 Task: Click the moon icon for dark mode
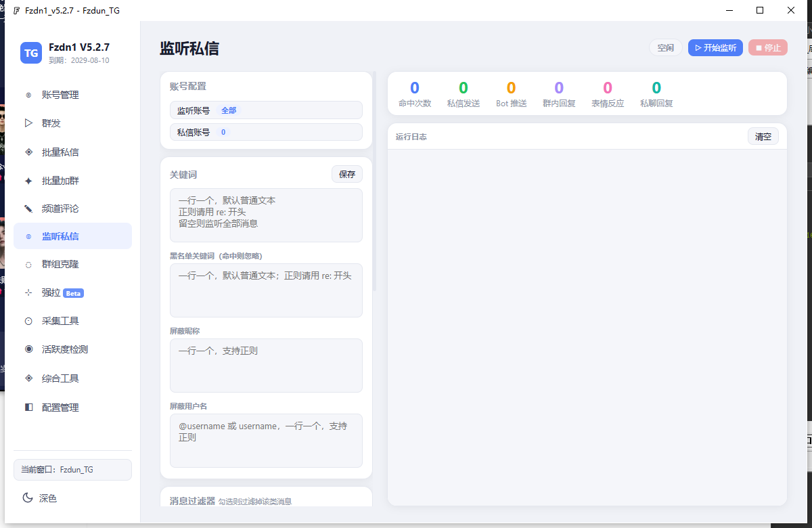coord(28,498)
